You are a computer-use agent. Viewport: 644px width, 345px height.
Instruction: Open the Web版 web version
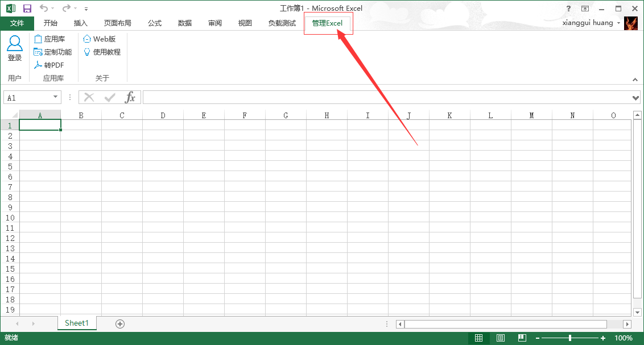point(100,39)
